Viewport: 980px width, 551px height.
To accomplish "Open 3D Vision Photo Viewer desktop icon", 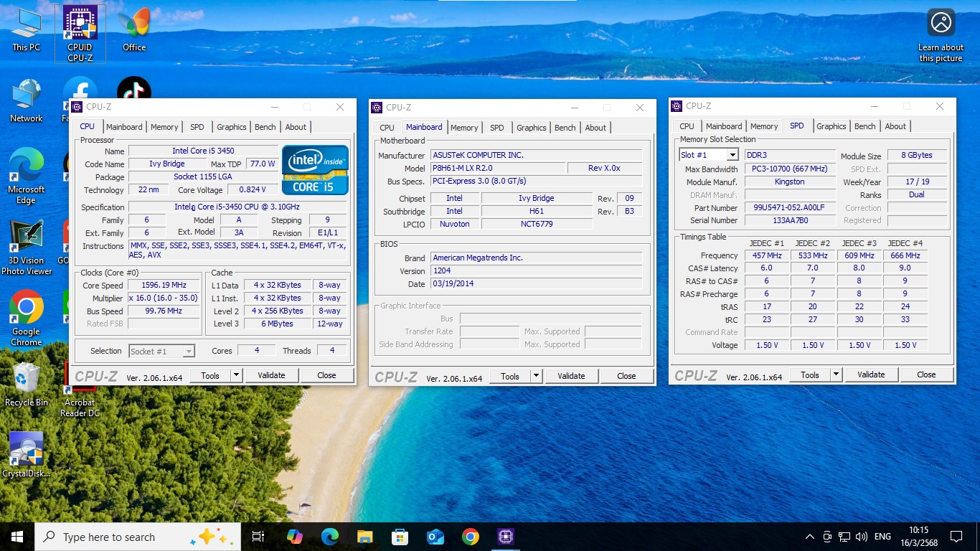I will click(x=27, y=248).
